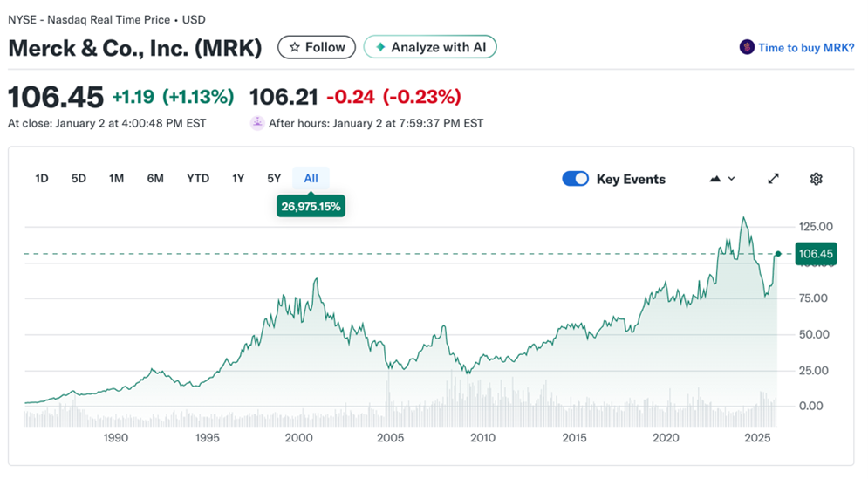Click the 0.00 y-axis label
868x479 pixels.
point(811,406)
